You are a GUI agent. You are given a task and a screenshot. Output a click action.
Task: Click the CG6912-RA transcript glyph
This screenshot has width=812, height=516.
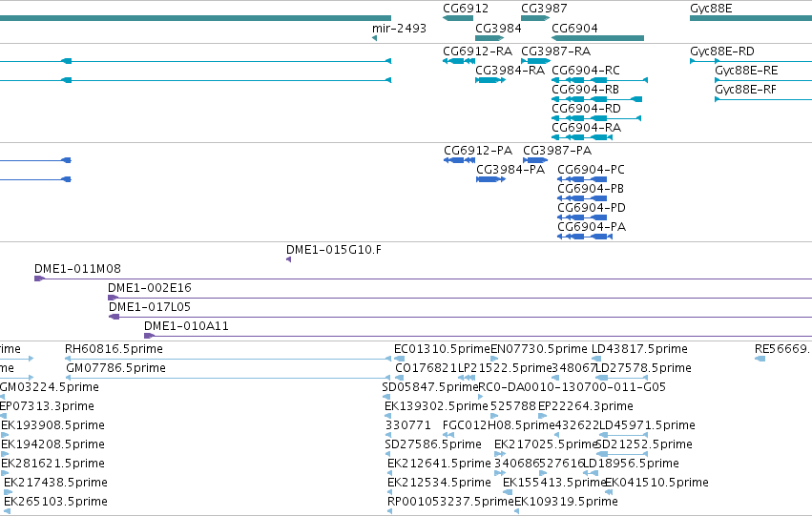click(x=459, y=61)
